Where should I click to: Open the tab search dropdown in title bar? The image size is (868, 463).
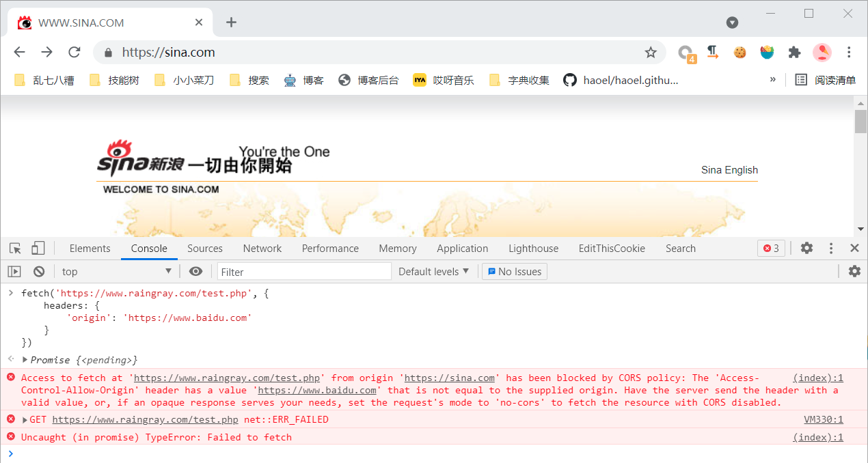click(732, 23)
